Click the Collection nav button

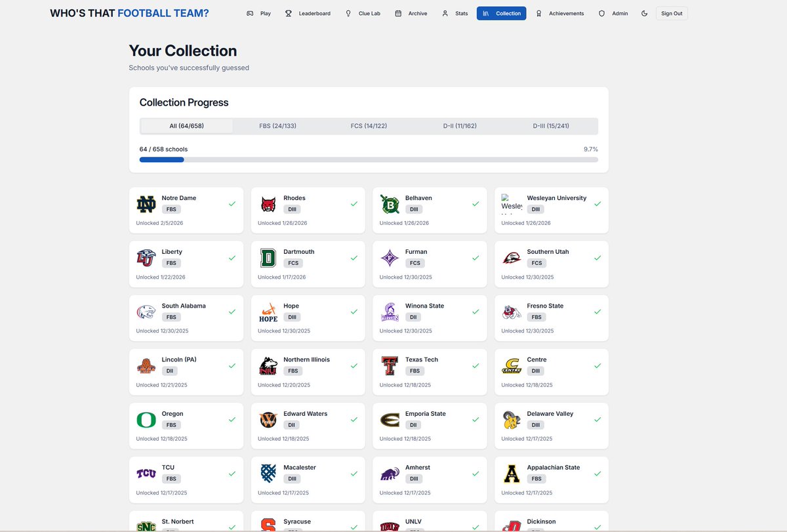pyautogui.click(x=501, y=13)
